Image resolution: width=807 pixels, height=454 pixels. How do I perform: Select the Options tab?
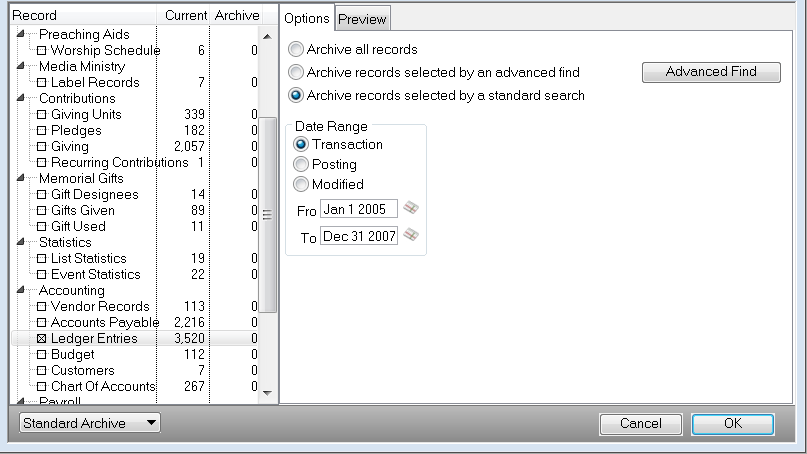click(x=306, y=19)
